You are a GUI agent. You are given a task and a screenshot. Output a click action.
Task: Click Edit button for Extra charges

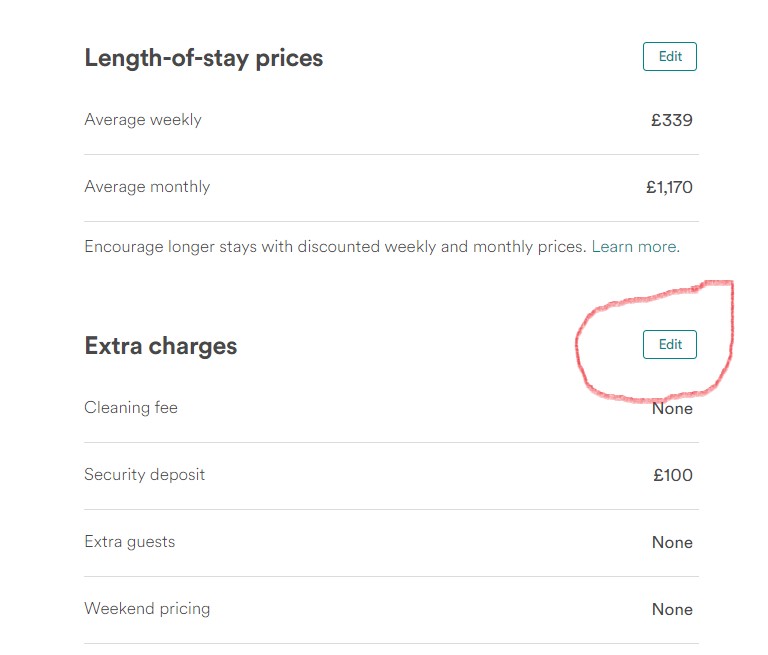(x=669, y=345)
